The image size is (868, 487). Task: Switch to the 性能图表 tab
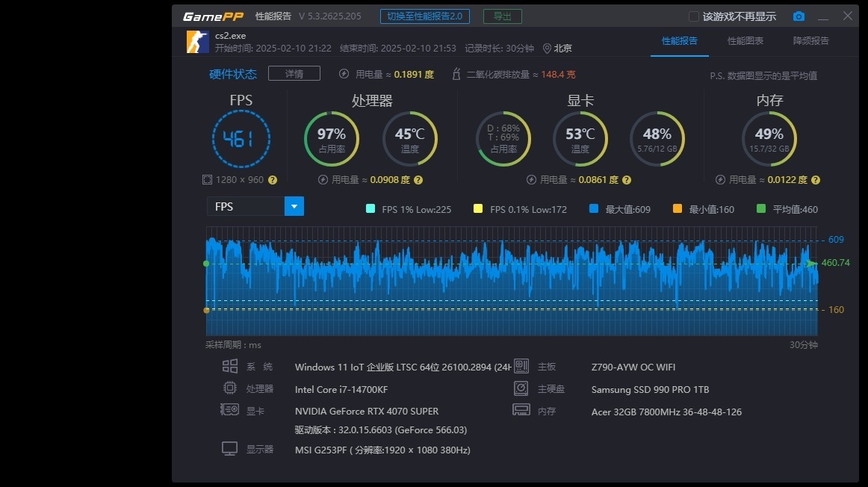point(745,41)
